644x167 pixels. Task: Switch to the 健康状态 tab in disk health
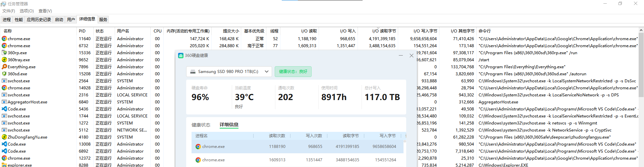pos(201,125)
